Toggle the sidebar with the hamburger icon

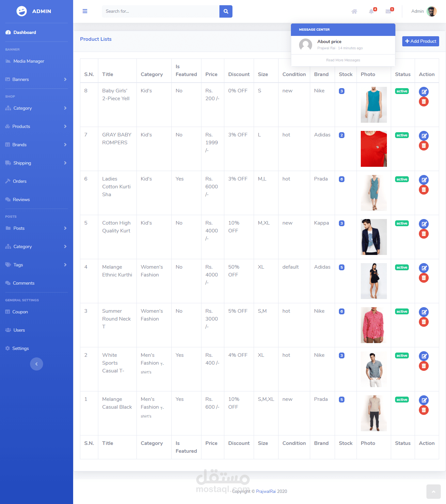[85, 11]
